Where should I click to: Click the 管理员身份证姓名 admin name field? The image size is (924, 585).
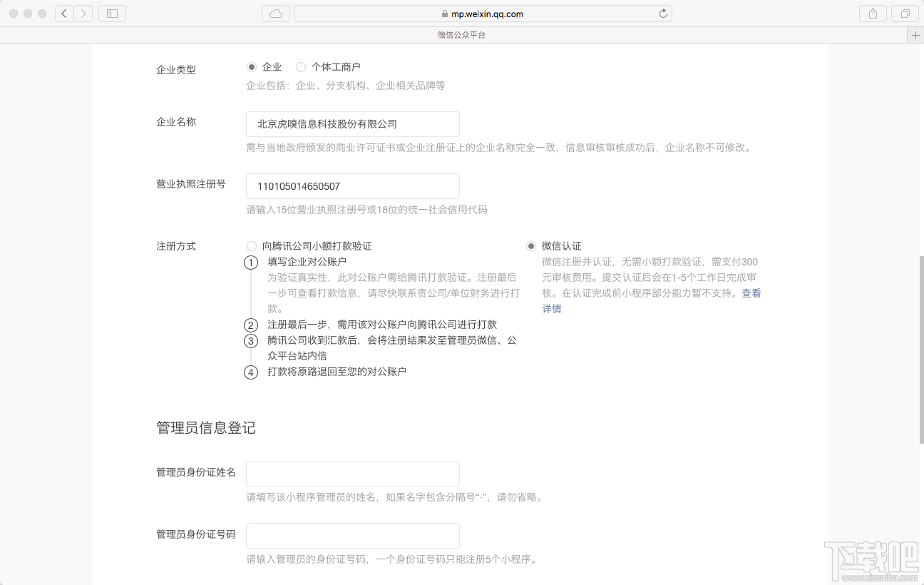coord(352,473)
